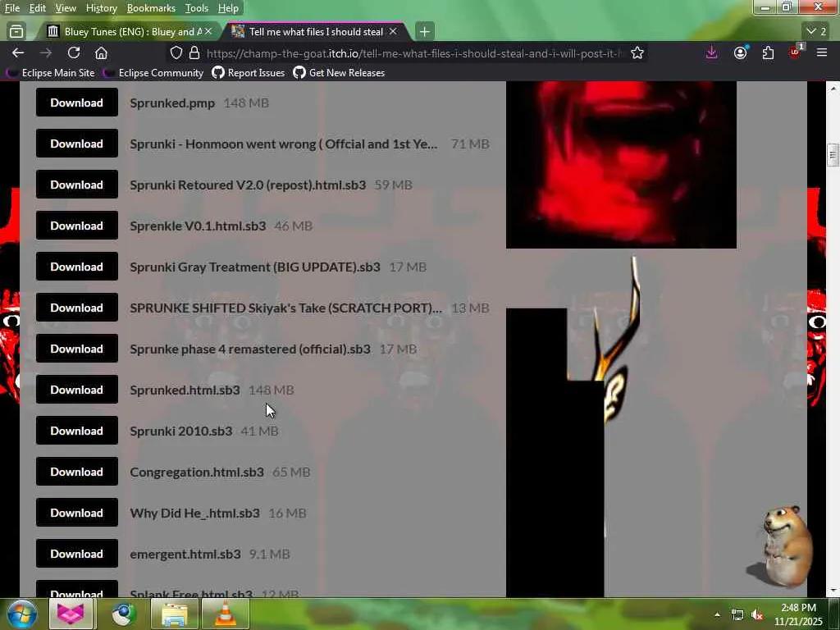Open the list all tabs dropdown

click(817, 32)
